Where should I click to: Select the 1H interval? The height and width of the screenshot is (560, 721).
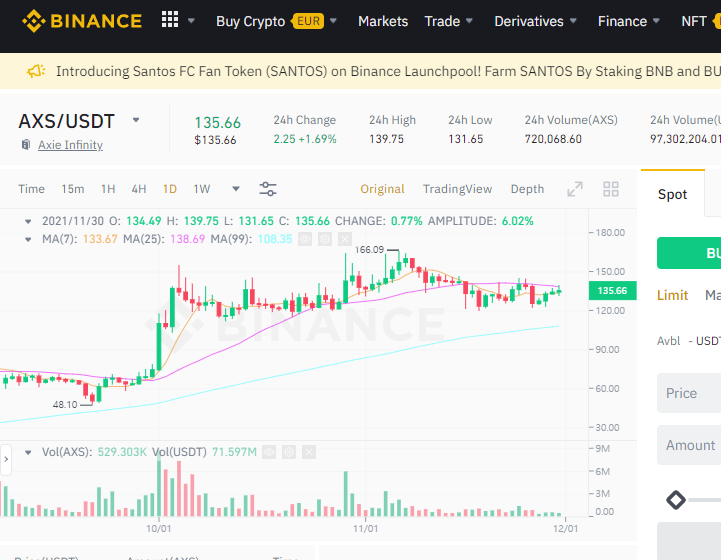pyautogui.click(x=108, y=189)
